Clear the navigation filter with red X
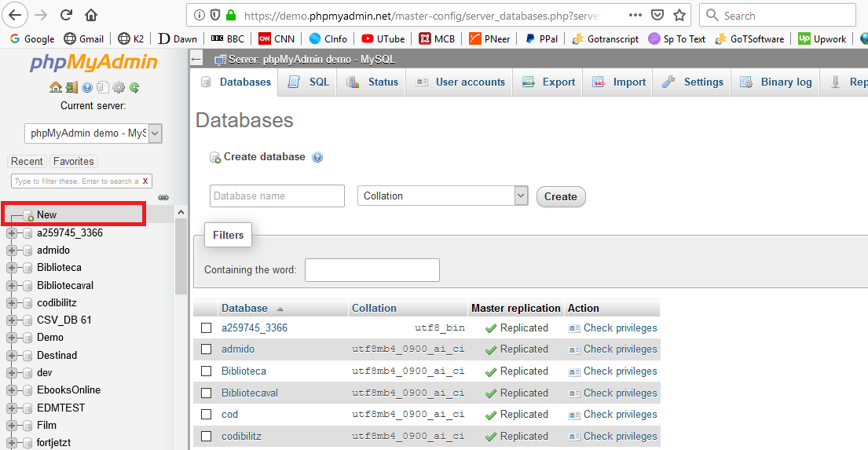This screenshot has width=868, height=450. coord(145,181)
